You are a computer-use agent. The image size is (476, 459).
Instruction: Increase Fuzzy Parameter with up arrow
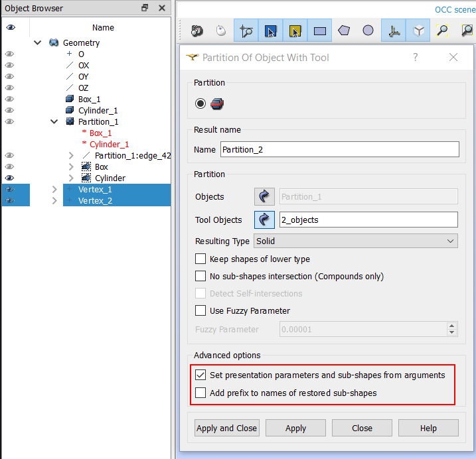[x=451, y=326]
